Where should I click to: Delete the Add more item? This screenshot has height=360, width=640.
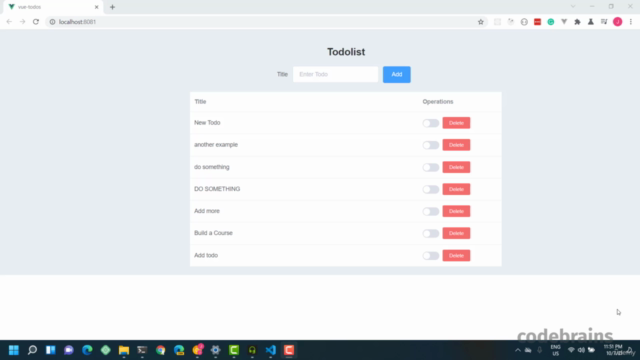(x=456, y=211)
